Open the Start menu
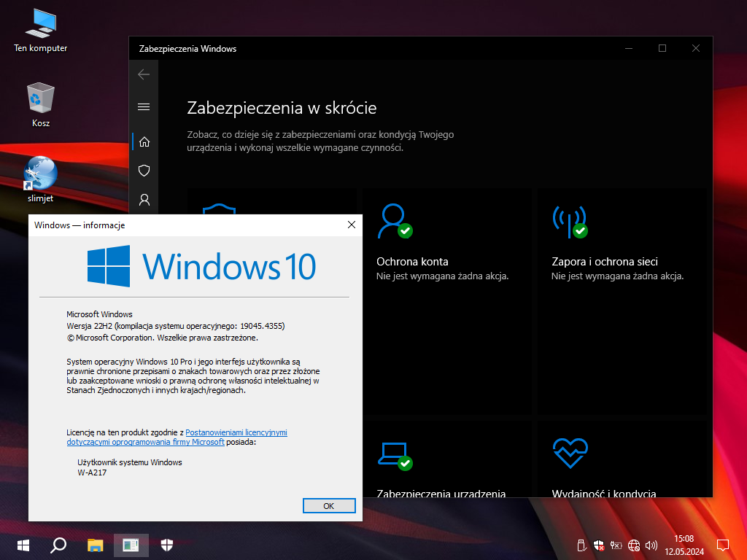747x560 pixels. [x=23, y=545]
